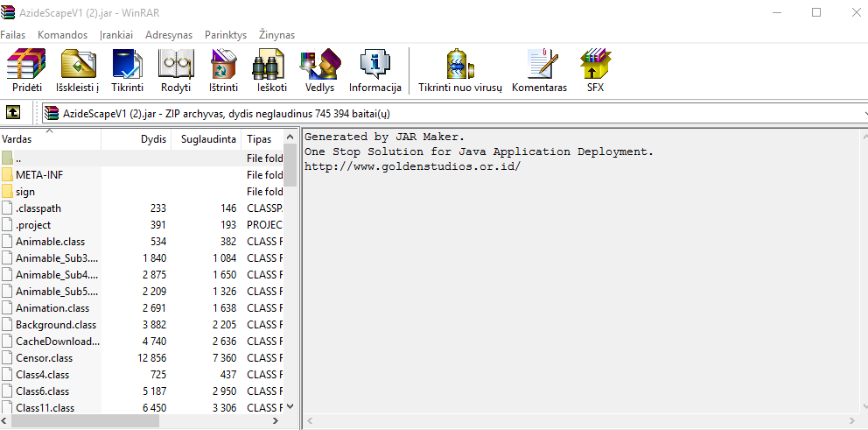Select the Animable_Sub3 file row
The height and width of the screenshot is (430, 868).
click(142, 258)
